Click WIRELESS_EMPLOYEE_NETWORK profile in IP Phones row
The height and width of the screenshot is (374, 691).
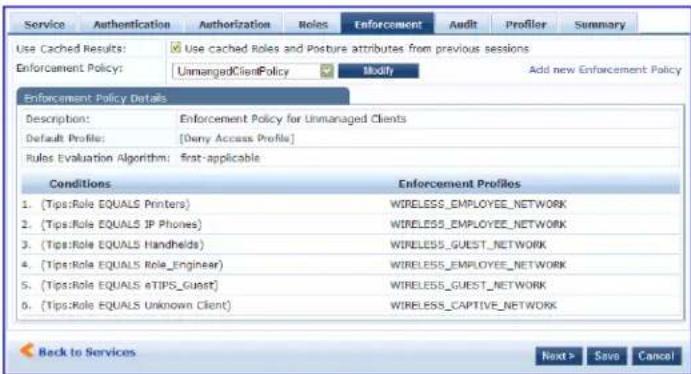click(x=478, y=224)
